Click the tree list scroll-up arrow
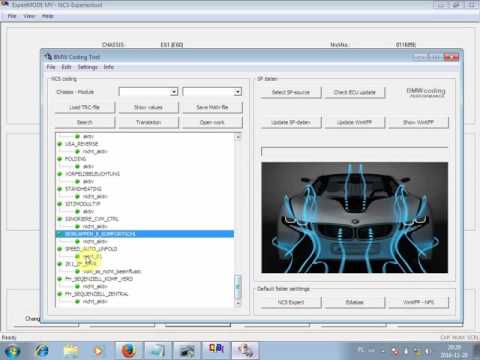The height and width of the screenshot is (360, 480). click(x=238, y=137)
